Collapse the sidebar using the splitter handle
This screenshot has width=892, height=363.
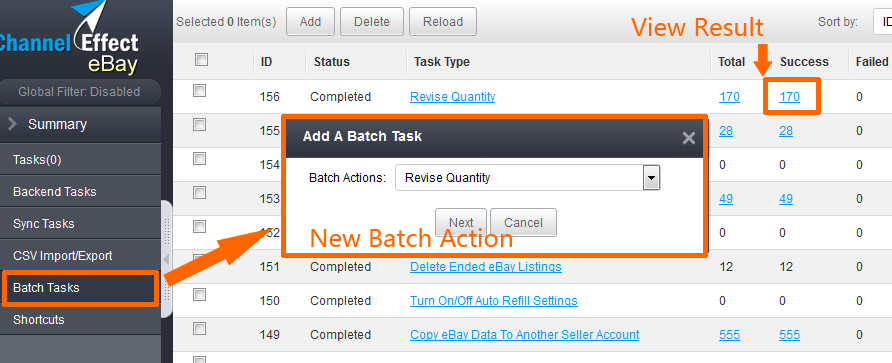point(167,259)
